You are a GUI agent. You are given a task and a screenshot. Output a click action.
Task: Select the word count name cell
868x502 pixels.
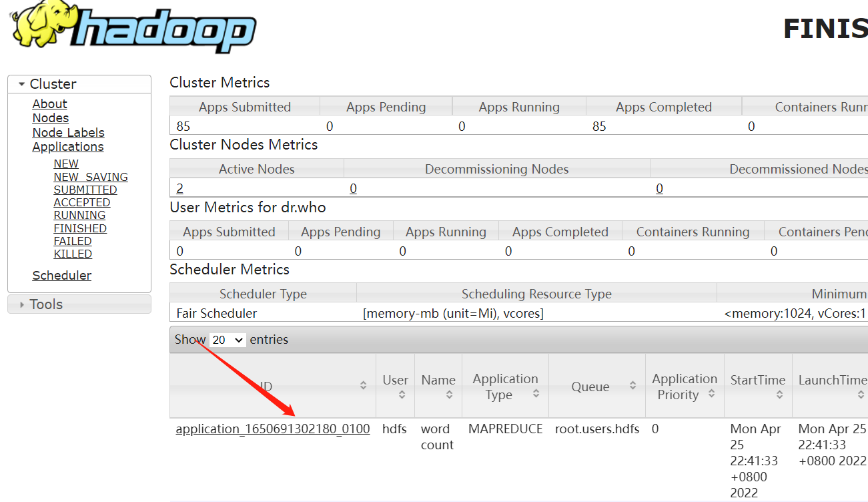(437, 437)
